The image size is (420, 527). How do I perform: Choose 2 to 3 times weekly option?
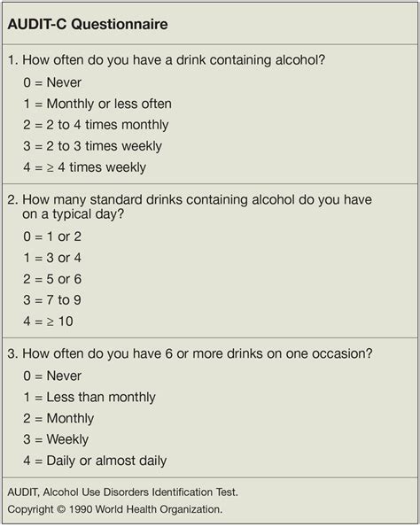coord(92,146)
